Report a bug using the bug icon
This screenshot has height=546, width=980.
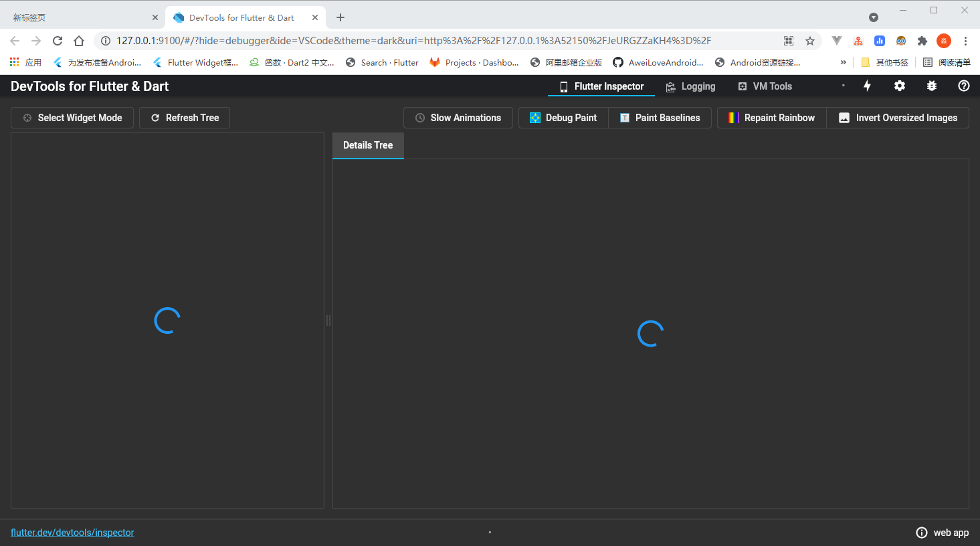tap(931, 86)
